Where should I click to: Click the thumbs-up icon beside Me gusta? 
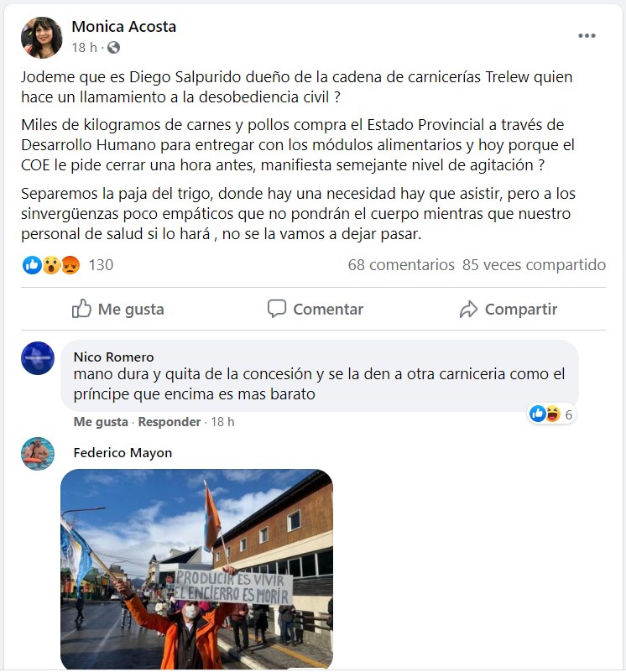pos(81,309)
